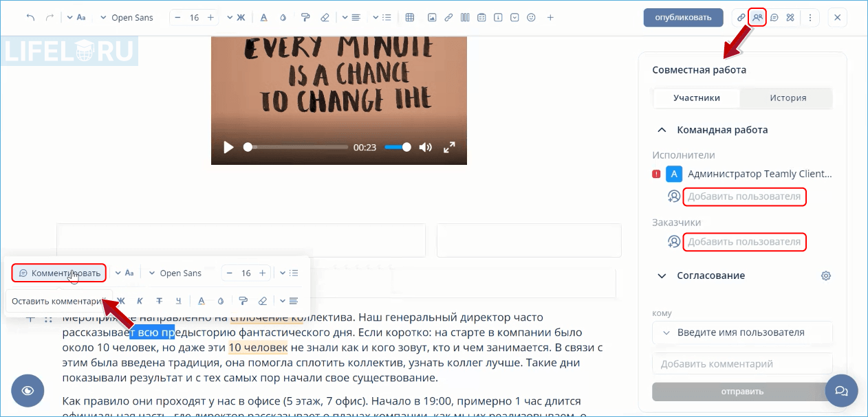Screen dimensions: 868x417
Task: Toggle italic in the floating text toolbar
Action: point(140,301)
